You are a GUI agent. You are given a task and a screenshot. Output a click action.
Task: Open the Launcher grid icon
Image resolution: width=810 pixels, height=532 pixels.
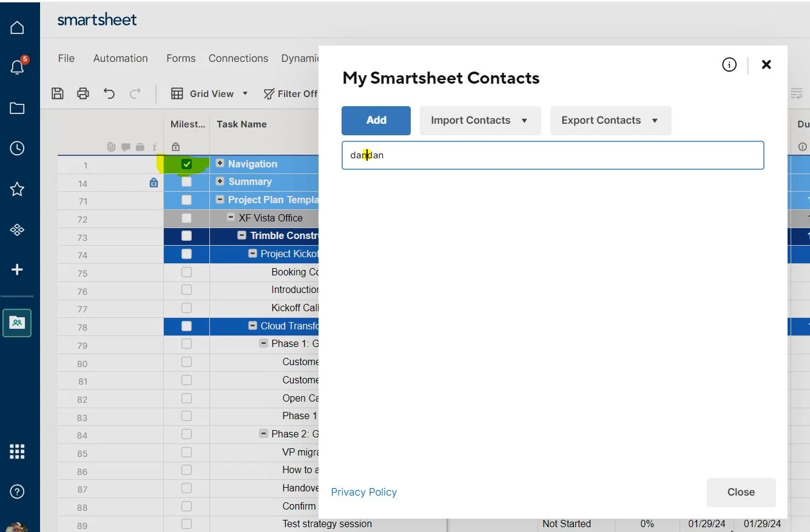pyautogui.click(x=17, y=451)
